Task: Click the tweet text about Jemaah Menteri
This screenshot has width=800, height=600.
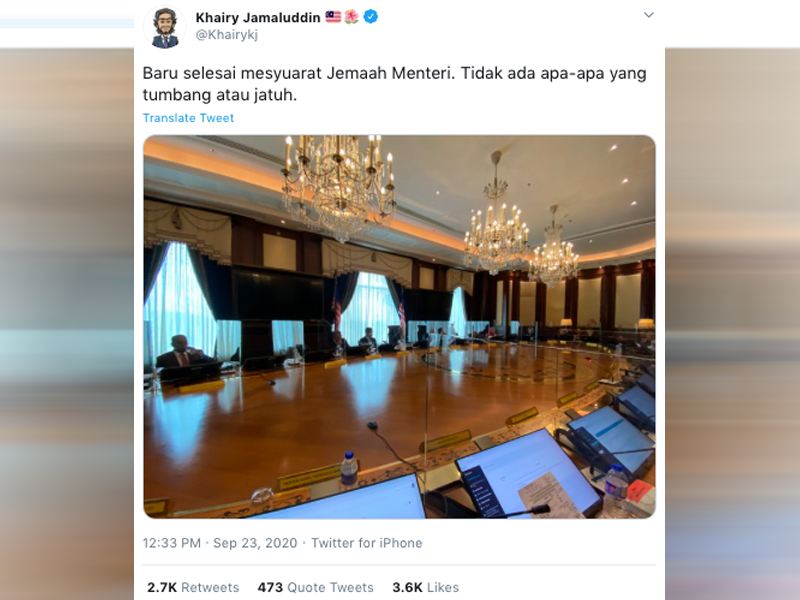Action: tap(395, 85)
